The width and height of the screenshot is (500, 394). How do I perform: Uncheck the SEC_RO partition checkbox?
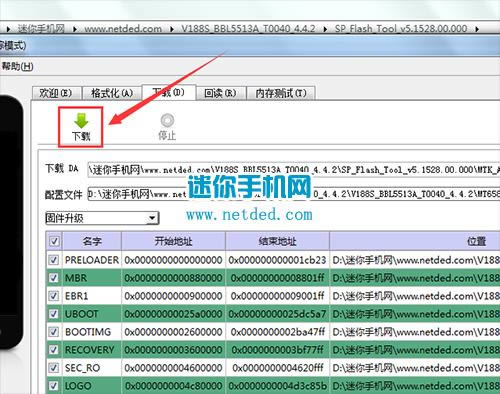[x=54, y=368]
